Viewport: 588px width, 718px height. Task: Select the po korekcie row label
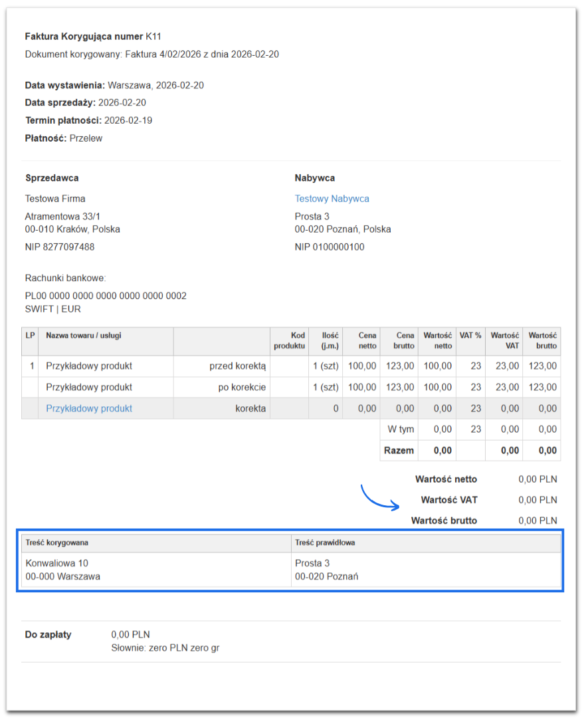pyautogui.click(x=242, y=388)
